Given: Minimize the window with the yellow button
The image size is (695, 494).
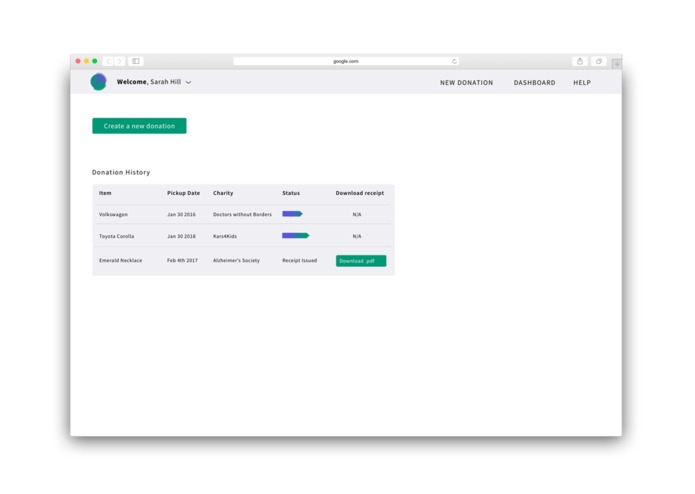Looking at the screenshot, I should click(86, 61).
